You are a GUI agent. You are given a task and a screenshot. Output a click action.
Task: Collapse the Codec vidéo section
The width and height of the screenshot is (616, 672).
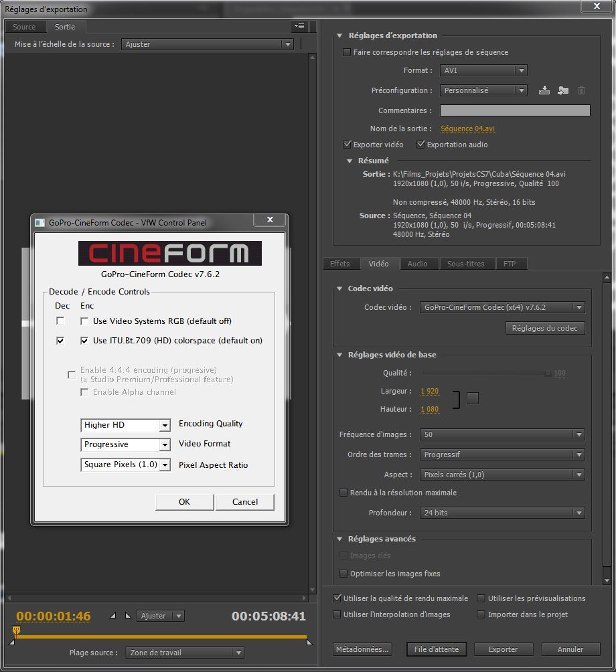point(339,288)
